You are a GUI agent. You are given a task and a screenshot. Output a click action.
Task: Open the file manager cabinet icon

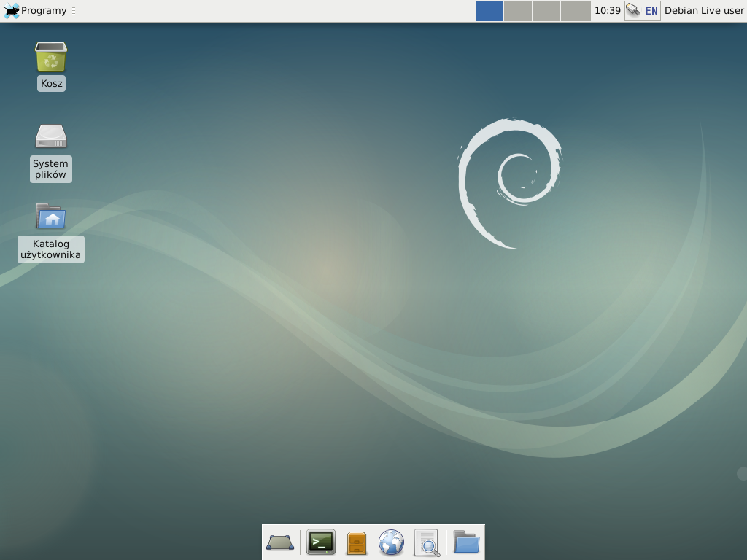(357, 542)
